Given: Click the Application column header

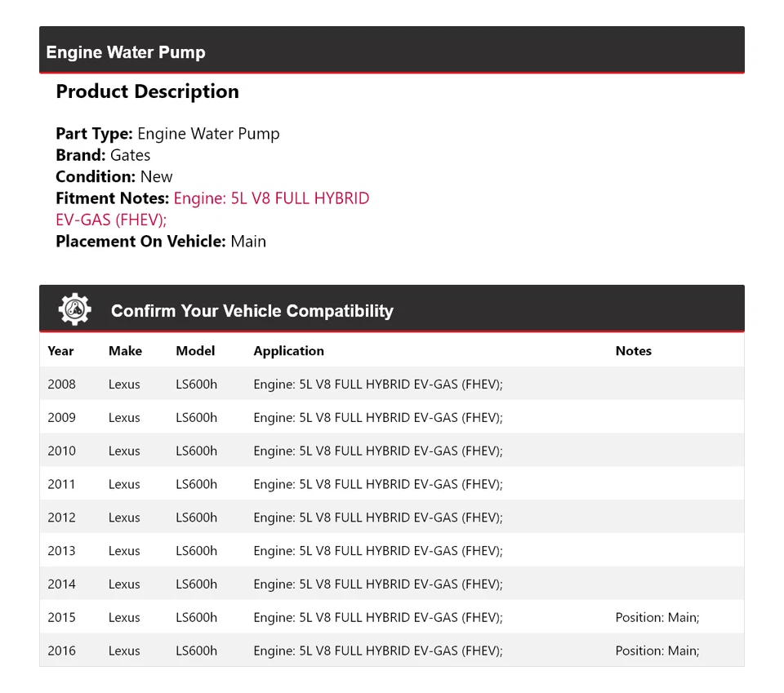Looking at the screenshot, I should point(288,351).
